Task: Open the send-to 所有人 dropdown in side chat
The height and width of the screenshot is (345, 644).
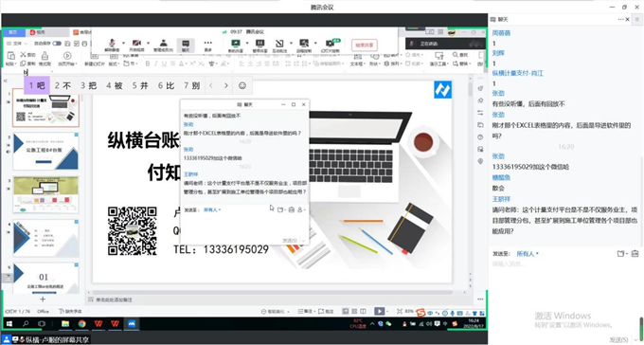Action: pyautogui.click(x=528, y=254)
